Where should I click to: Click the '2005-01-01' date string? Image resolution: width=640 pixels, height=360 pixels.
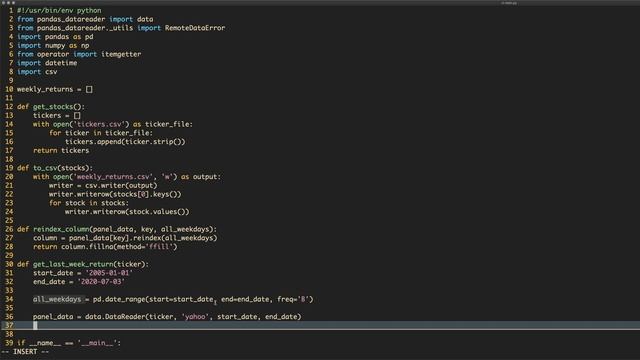[109, 273]
